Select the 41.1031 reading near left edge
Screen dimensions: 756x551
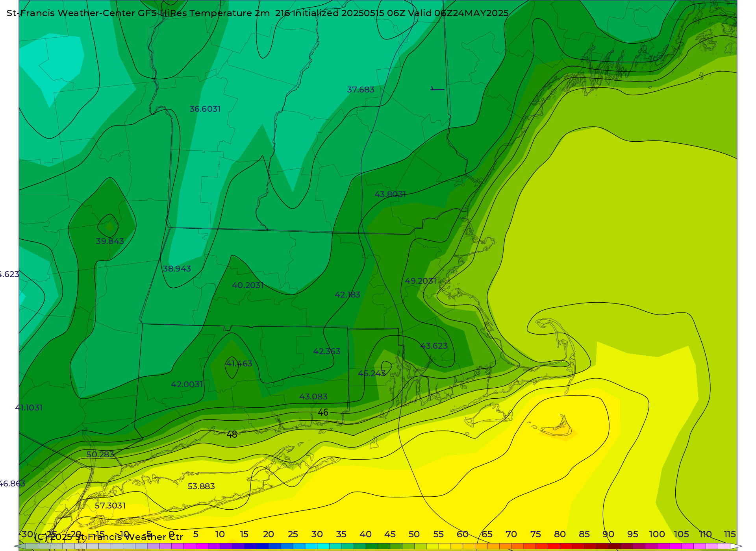(x=29, y=408)
